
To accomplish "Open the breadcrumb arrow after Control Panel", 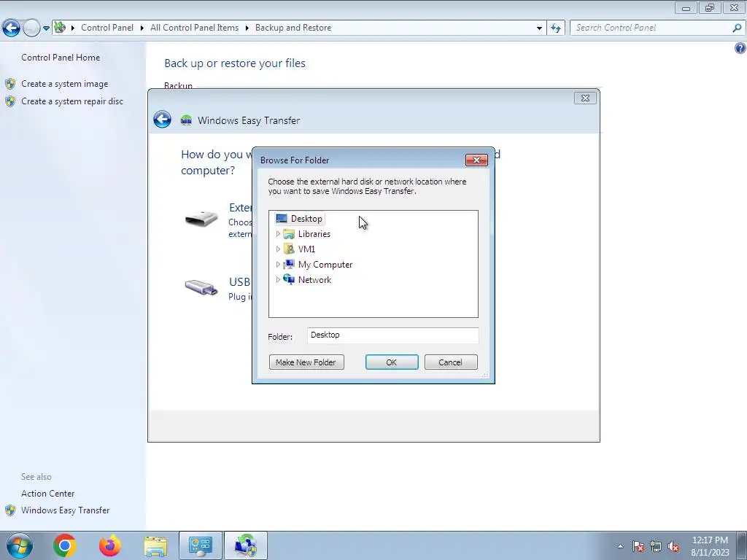I will click(x=142, y=28).
